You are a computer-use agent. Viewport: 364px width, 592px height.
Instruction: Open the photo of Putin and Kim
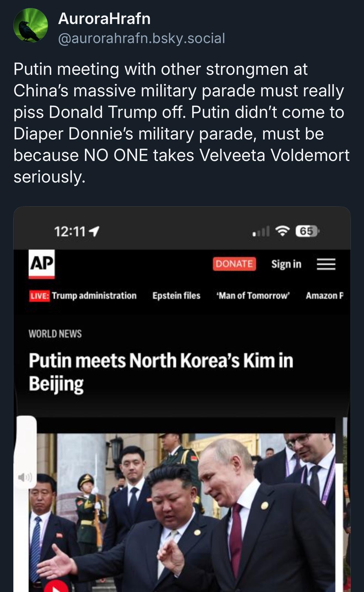tap(182, 512)
